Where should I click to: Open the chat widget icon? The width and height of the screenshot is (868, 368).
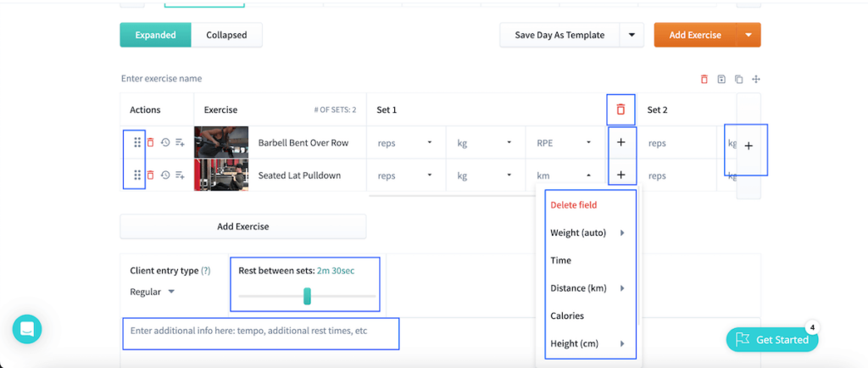coord(27,329)
